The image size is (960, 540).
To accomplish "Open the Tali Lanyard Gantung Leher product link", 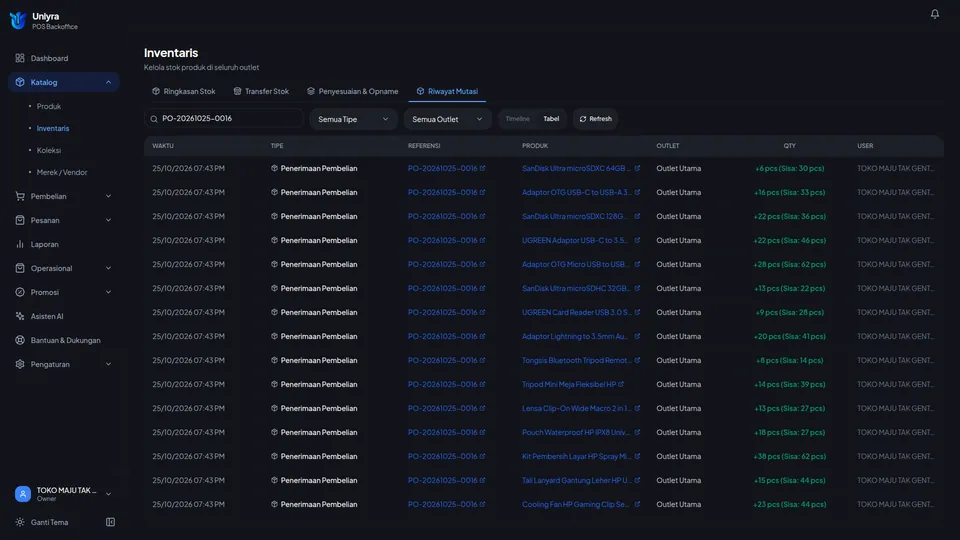I will (576, 480).
